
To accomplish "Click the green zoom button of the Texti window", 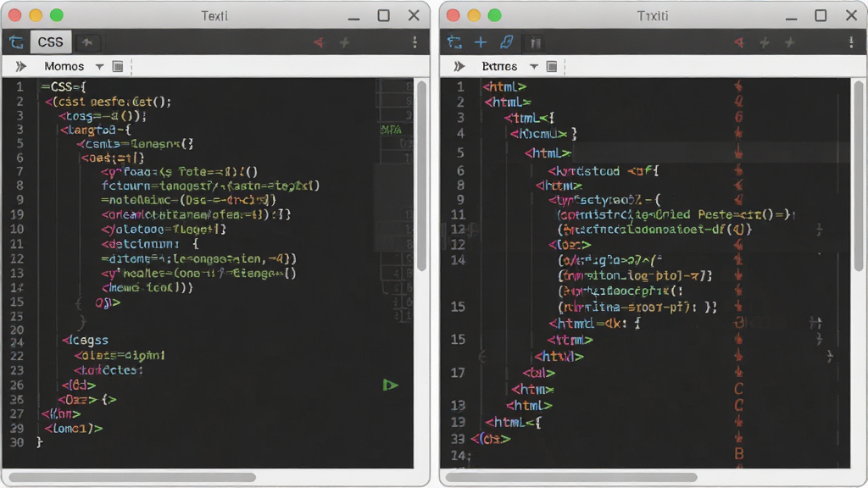I will [x=57, y=15].
